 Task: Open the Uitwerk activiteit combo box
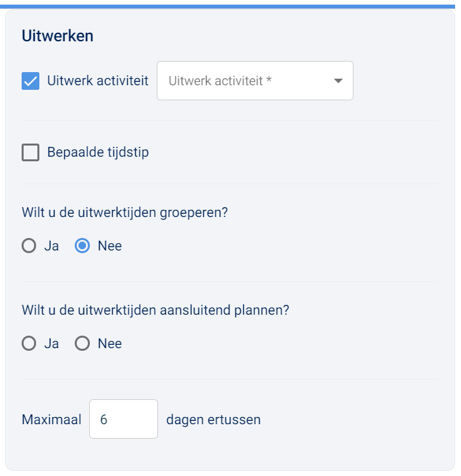point(246,81)
